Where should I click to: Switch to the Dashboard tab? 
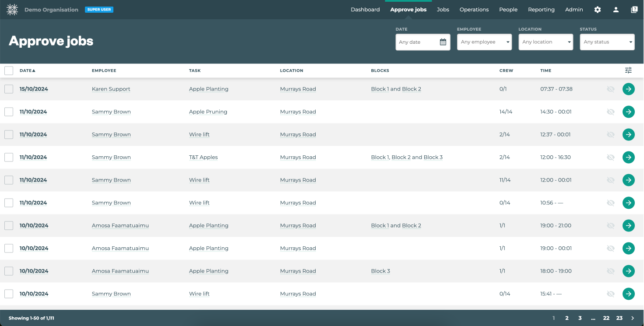click(x=365, y=10)
